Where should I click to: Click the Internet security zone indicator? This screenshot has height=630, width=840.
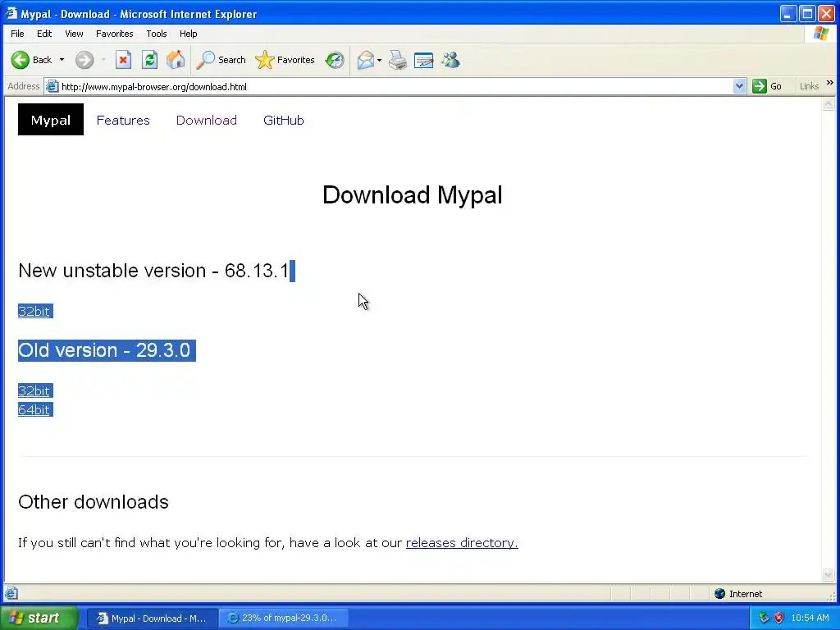click(738, 594)
